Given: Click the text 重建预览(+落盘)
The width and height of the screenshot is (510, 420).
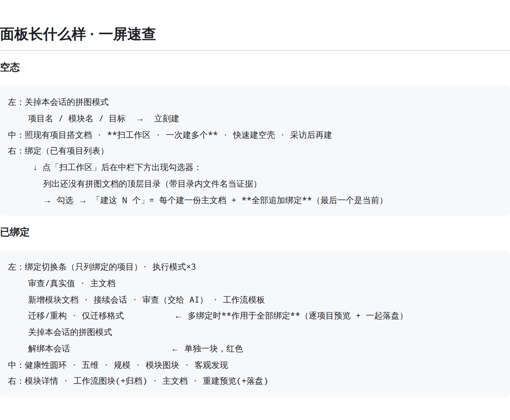Looking at the screenshot, I should point(236,381).
